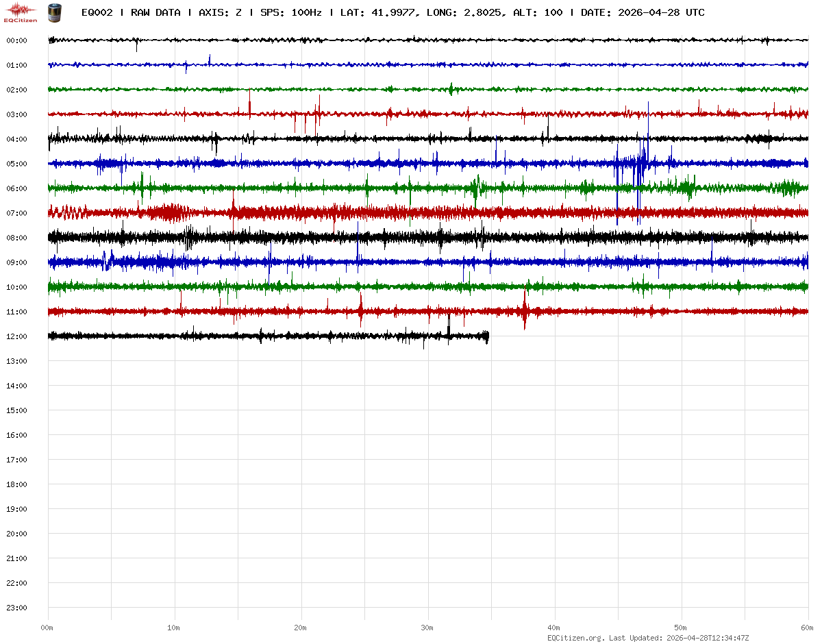This screenshot has height=644, width=822.
Task: Select the 23:00 hour label
Action: (x=16, y=608)
